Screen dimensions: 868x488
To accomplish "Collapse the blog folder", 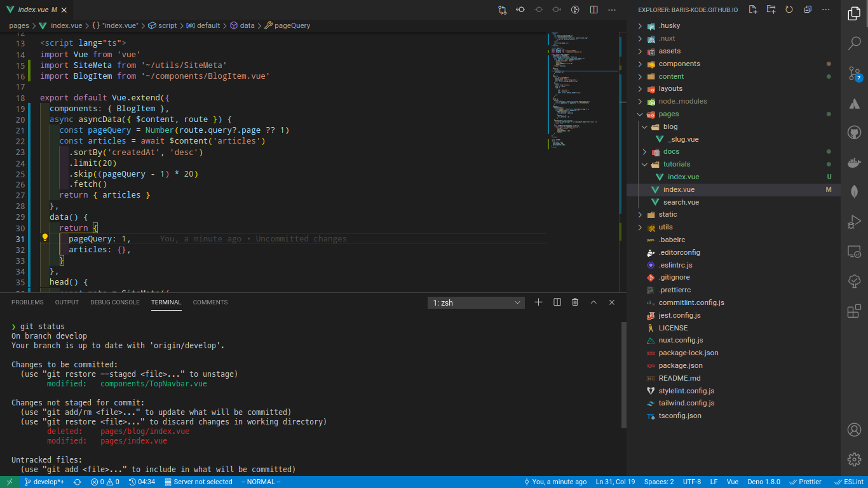I will pos(733,126).
